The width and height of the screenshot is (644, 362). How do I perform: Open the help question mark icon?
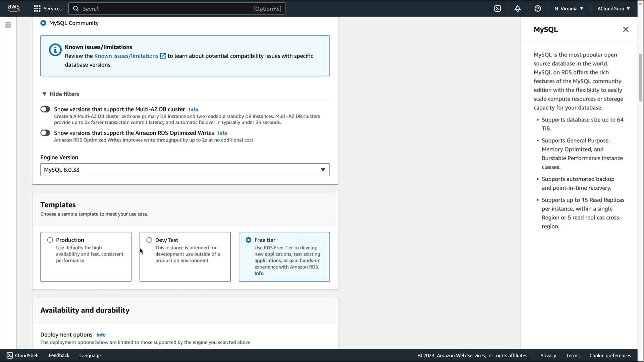point(538,9)
